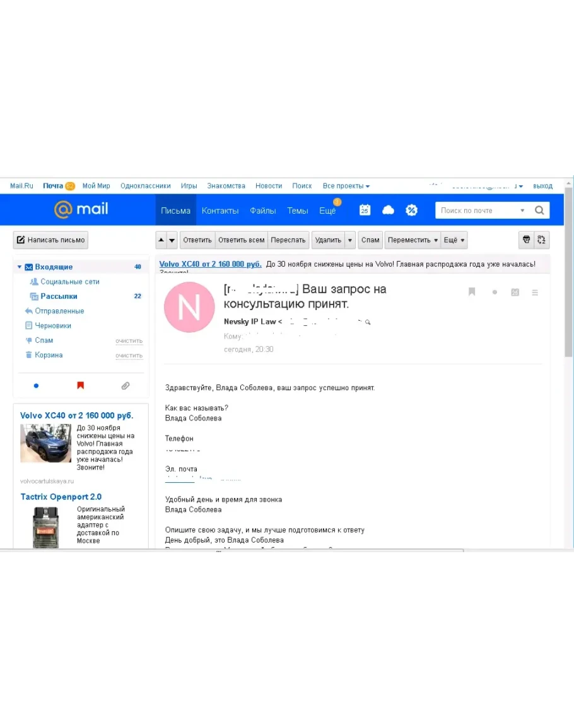Print the message with printer icon
This screenshot has height=728, width=574.
tap(526, 240)
